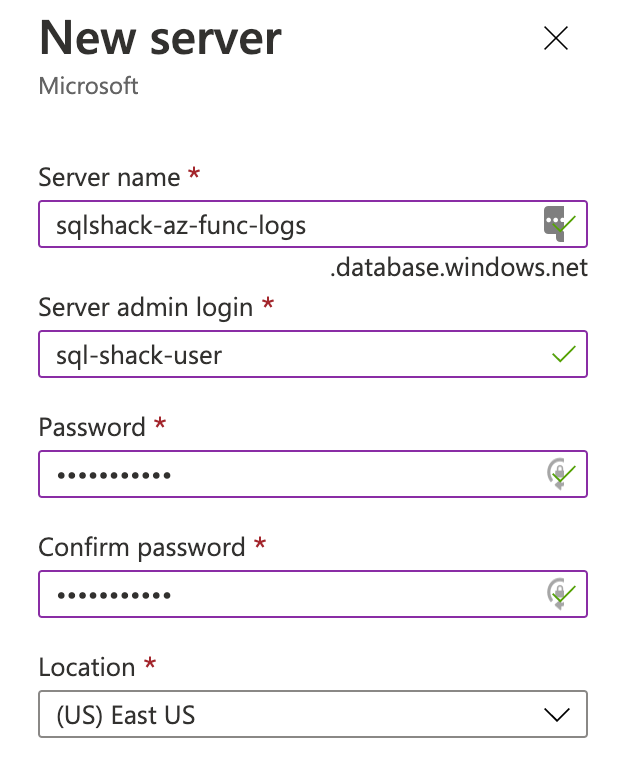The height and width of the screenshot is (765, 619).
Task: Click the Location label
Action: (86, 667)
